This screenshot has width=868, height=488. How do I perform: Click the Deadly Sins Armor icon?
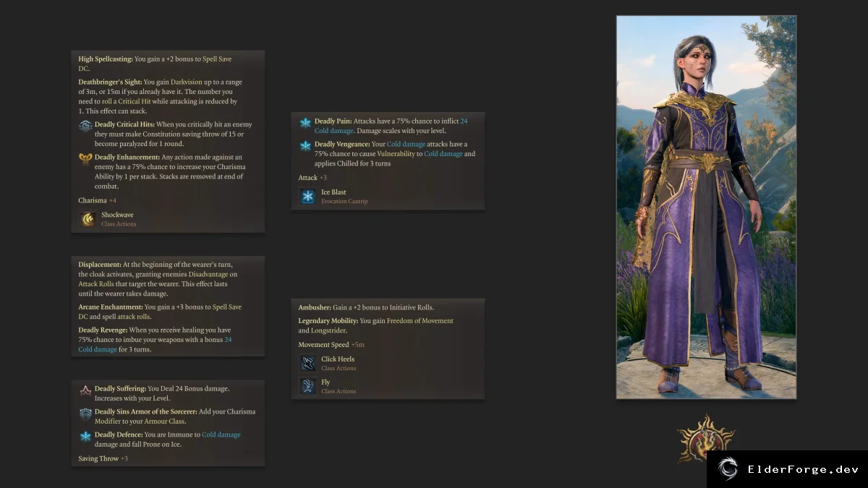[85, 413]
